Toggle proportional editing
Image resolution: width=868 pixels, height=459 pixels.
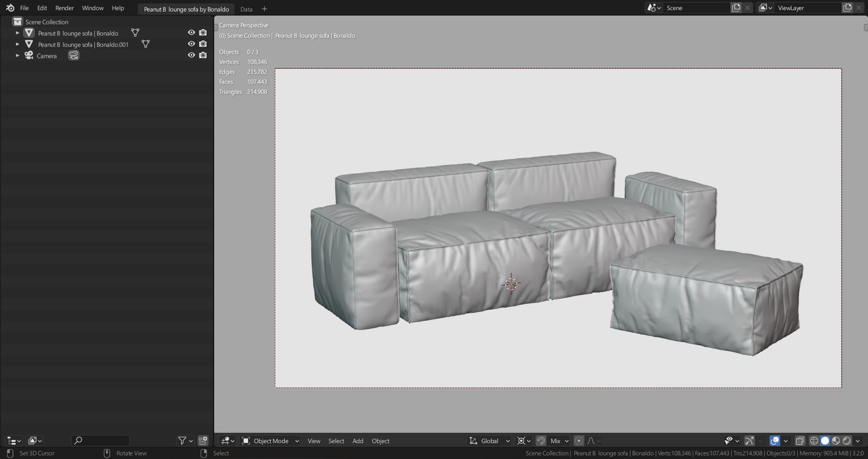click(x=579, y=440)
